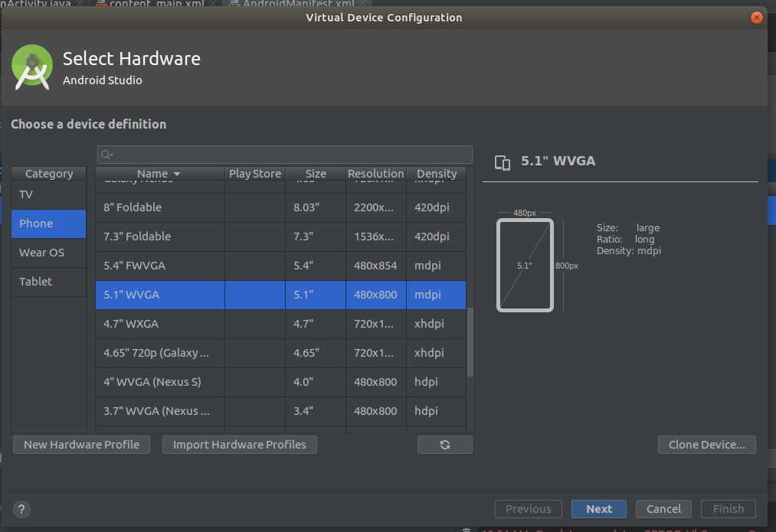Image resolution: width=776 pixels, height=532 pixels.
Task: Sort by the Density column header
Action: click(x=436, y=174)
